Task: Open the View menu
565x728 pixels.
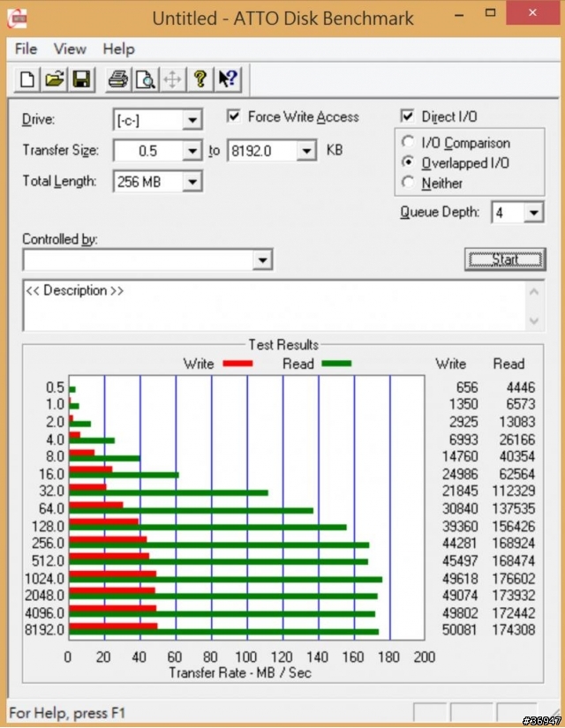Action: [x=70, y=49]
